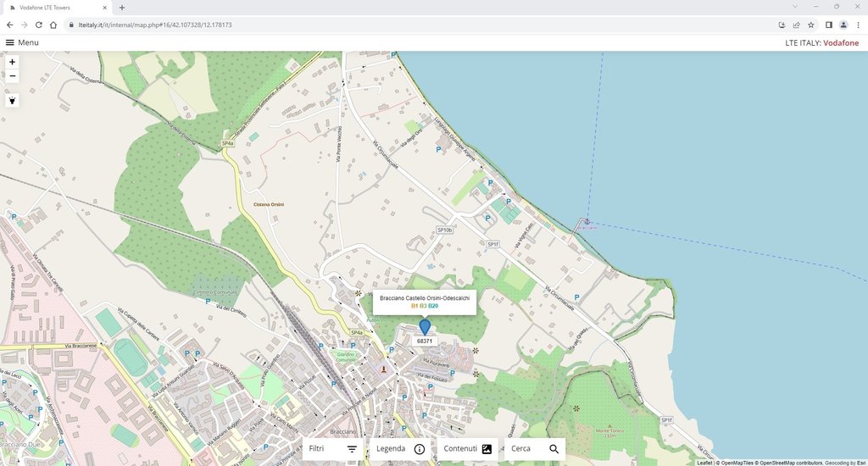Open the Contenuti panel

click(467, 449)
